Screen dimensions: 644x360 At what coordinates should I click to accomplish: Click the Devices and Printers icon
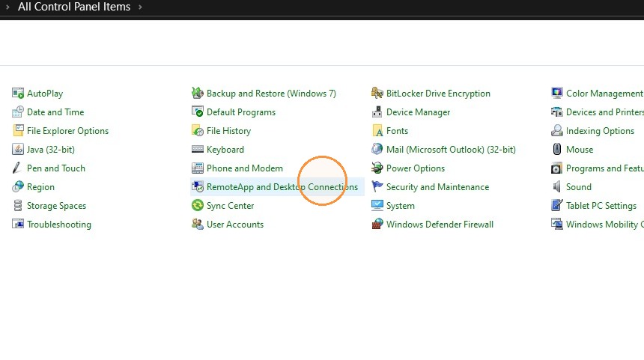pyautogui.click(x=557, y=112)
